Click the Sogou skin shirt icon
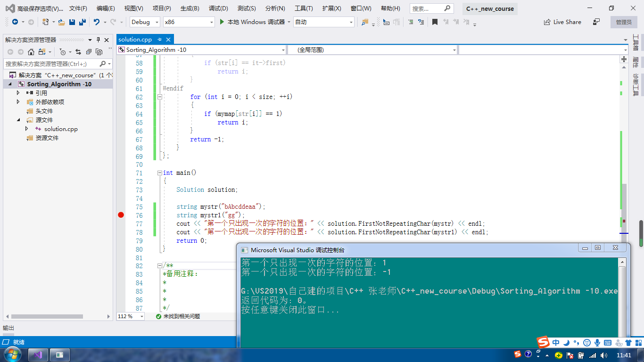Image resolution: width=644 pixels, height=362 pixels. click(x=628, y=343)
